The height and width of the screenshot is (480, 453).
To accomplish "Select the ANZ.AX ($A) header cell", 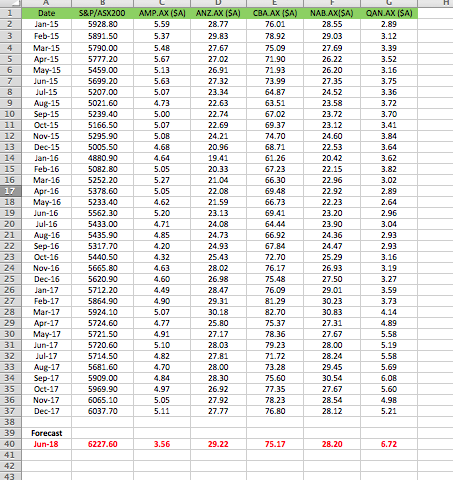I will (x=218, y=13).
